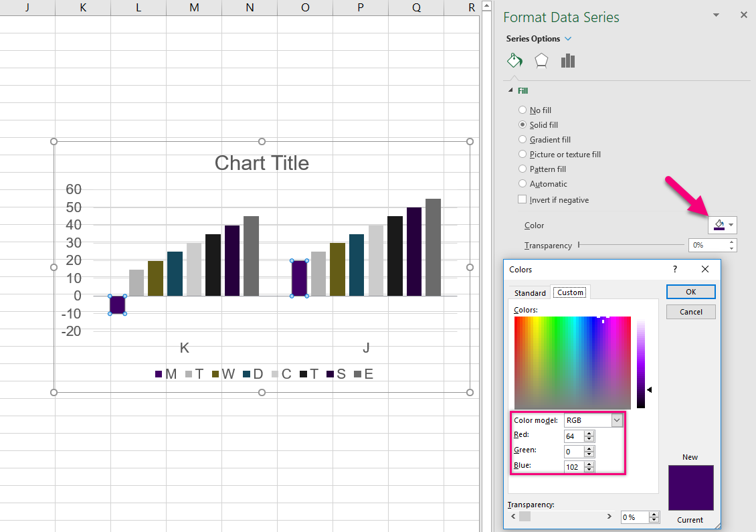Click the Colors dialog help question mark
756x532 pixels.
[x=675, y=269]
